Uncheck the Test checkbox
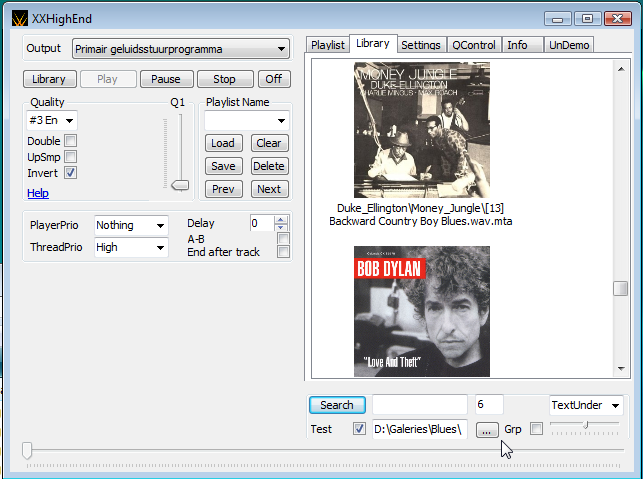Screen dimensions: 643x479 point(359,429)
